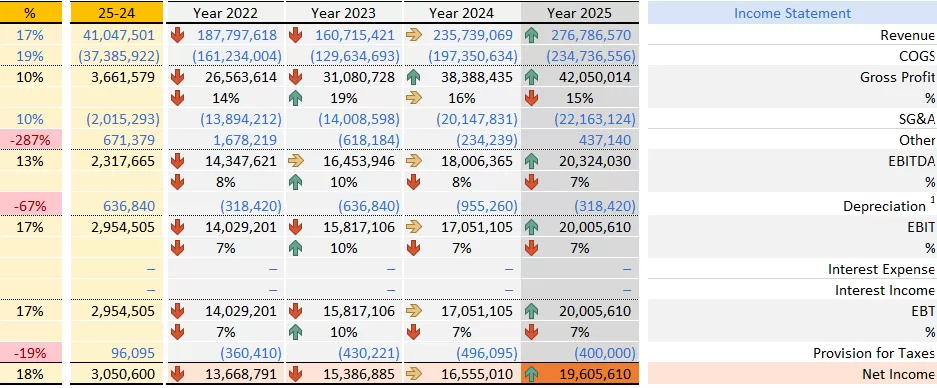The height and width of the screenshot is (388, 937).
Task: Select the Depreciation row label with footnote
Action: tap(889, 206)
